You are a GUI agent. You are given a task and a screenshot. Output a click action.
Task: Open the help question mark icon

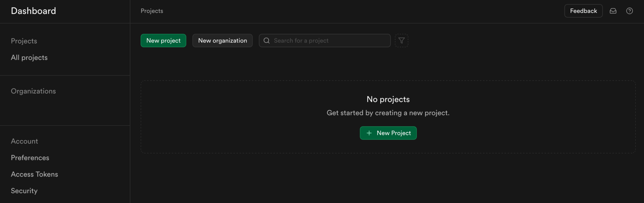629,11
